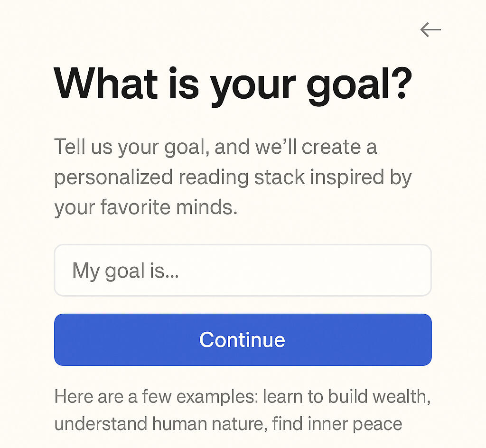Click "personalized reading stack" in the description
The height and width of the screenshot is (448, 486).
click(x=179, y=177)
